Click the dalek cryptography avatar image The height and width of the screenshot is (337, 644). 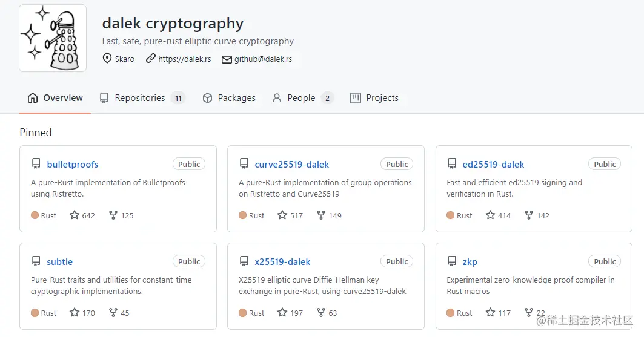(x=53, y=38)
